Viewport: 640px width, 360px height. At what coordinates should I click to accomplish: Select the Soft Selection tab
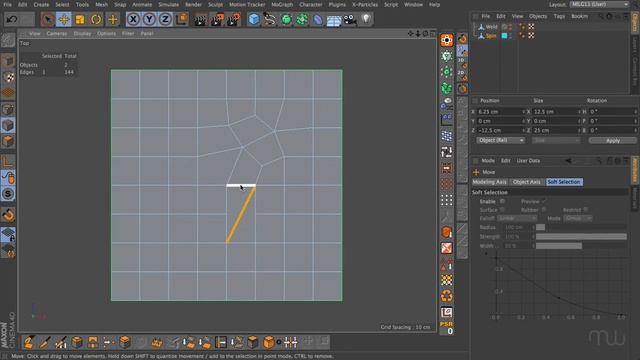point(564,182)
